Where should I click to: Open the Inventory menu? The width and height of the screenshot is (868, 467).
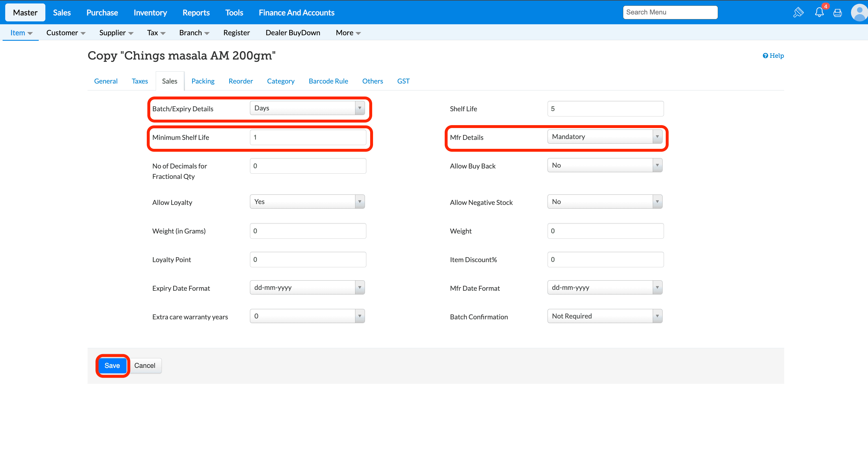coord(150,12)
